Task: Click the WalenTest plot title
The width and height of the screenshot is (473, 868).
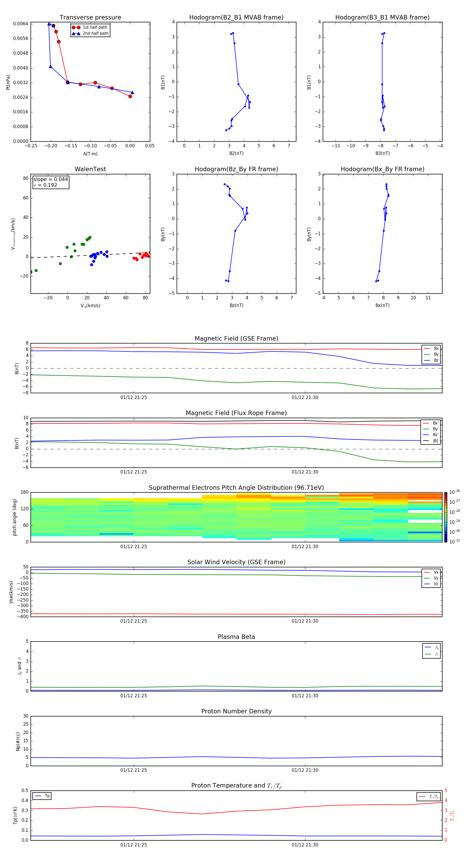Action: point(90,169)
